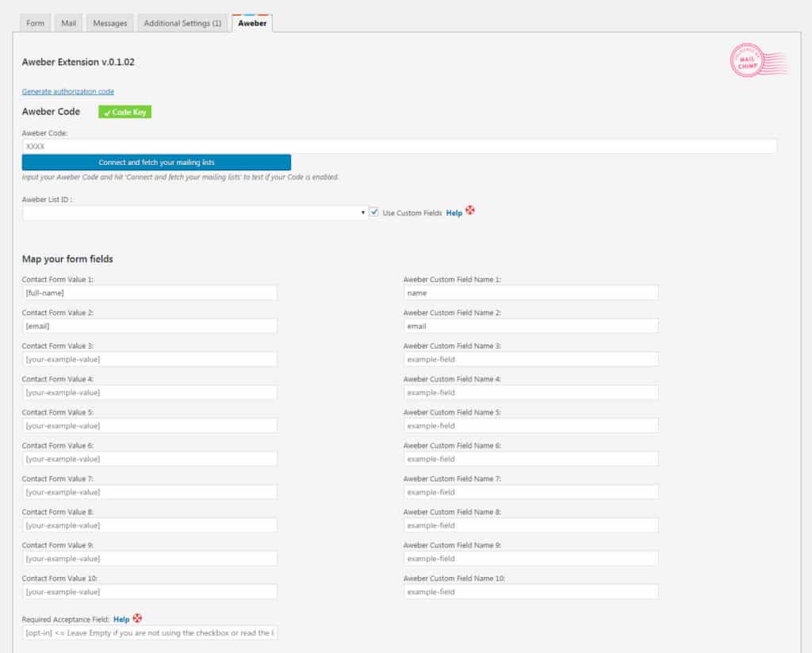Click the green Code Key badge
The width and height of the screenshot is (812, 653).
pos(124,113)
